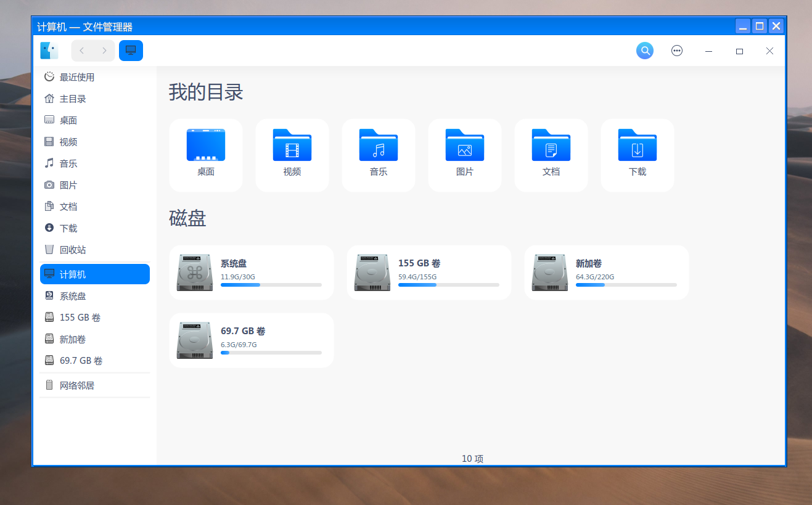Screen dimensions: 812x505
Task: Select 69.7 GB 卷 in the sidebar
Action: tap(81, 361)
